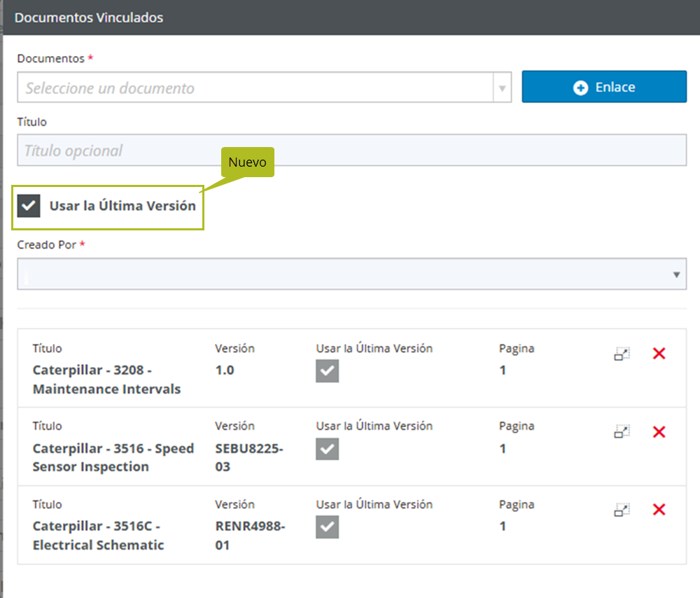Click Documentos Vinculados header title
700x598 pixels.
coord(89,18)
